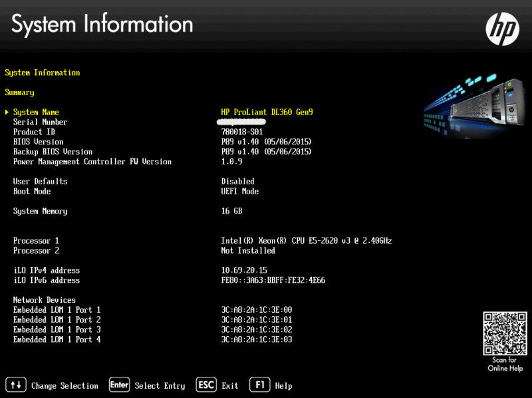Click the HP logo in the header
Image resolution: width=532 pixels, height=398 pixels.
(502, 29)
